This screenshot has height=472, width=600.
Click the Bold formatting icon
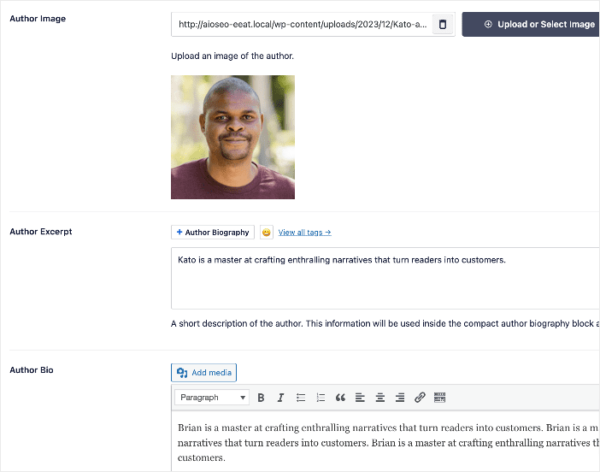261,398
